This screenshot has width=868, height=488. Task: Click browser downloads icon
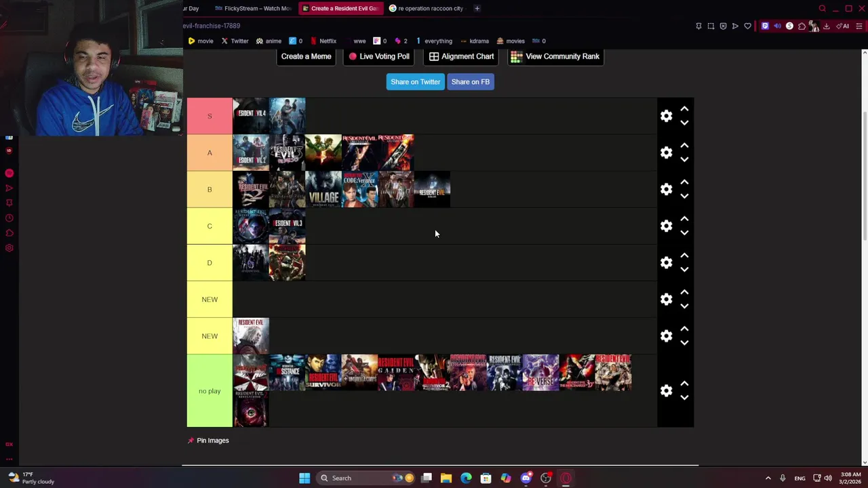point(826,26)
